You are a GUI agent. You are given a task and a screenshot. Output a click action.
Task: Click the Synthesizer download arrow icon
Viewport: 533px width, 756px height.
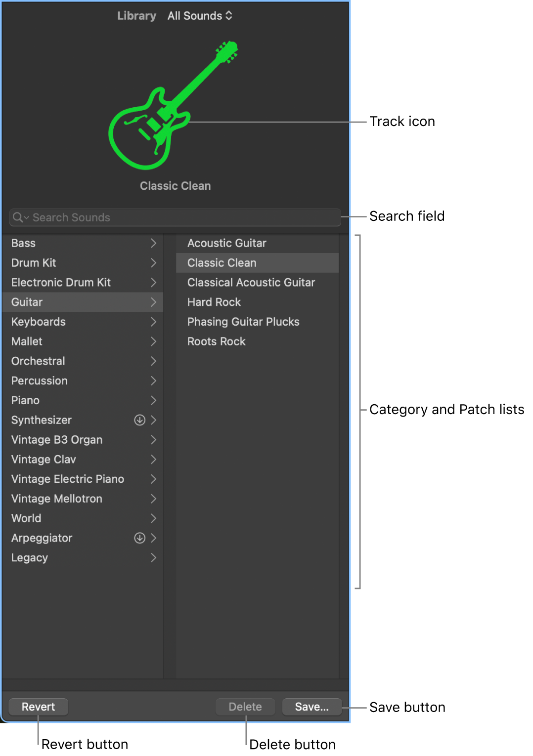pos(140,420)
